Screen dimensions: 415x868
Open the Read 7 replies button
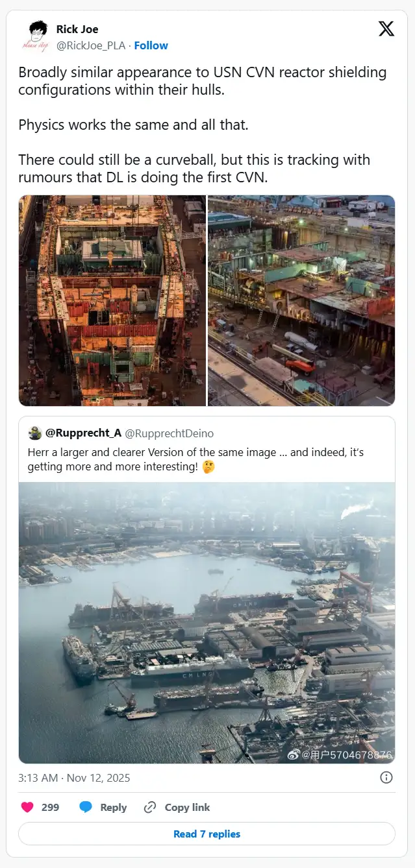207,834
